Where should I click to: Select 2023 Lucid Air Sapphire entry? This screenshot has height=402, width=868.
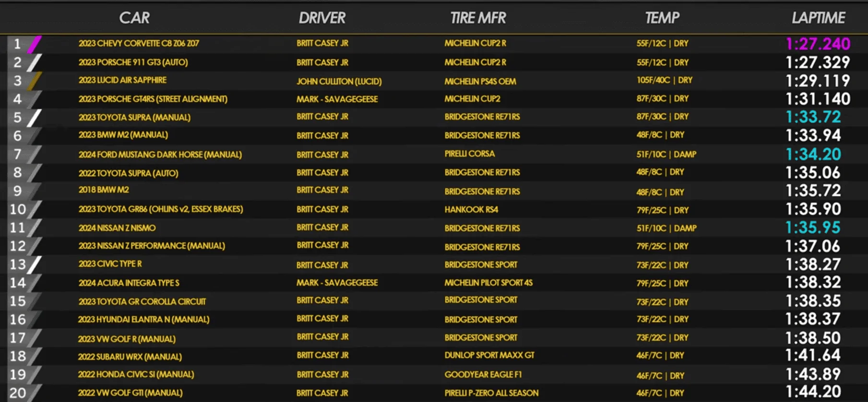coord(122,80)
